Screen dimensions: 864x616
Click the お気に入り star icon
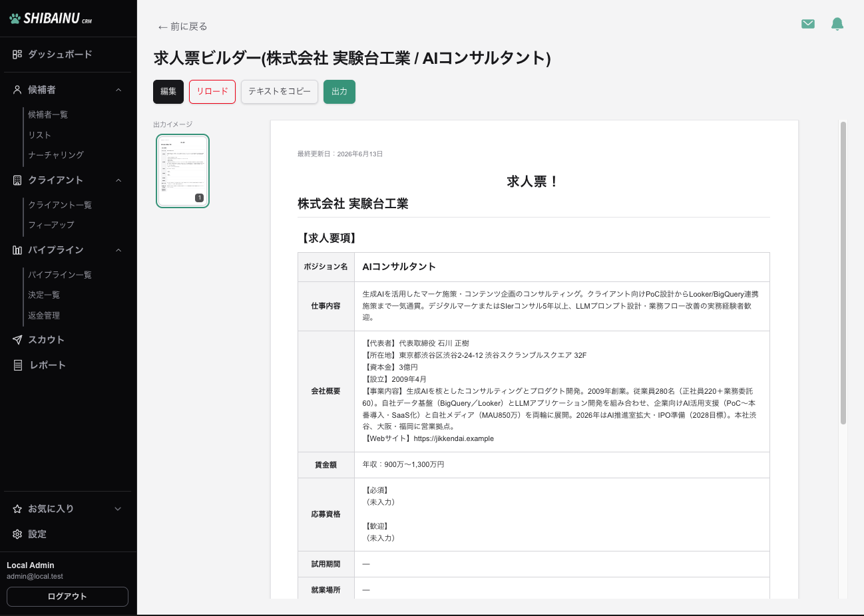coord(17,509)
